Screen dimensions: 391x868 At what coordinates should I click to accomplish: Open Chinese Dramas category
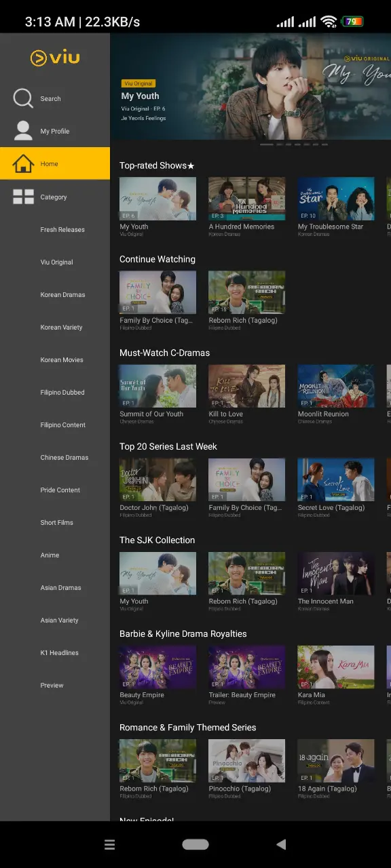point(64,458)
